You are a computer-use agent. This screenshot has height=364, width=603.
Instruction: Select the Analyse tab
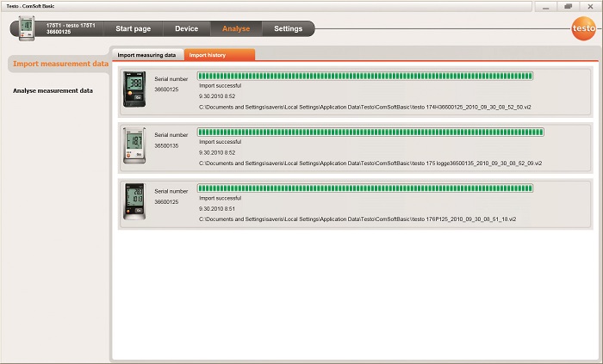(x=236, y=28)
